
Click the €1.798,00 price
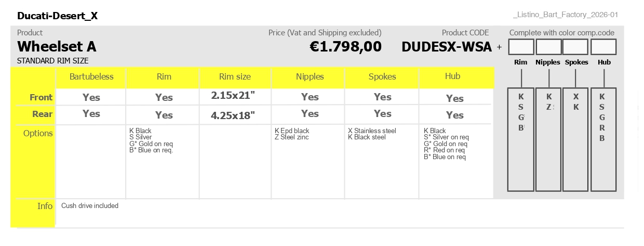pos(345,47)
